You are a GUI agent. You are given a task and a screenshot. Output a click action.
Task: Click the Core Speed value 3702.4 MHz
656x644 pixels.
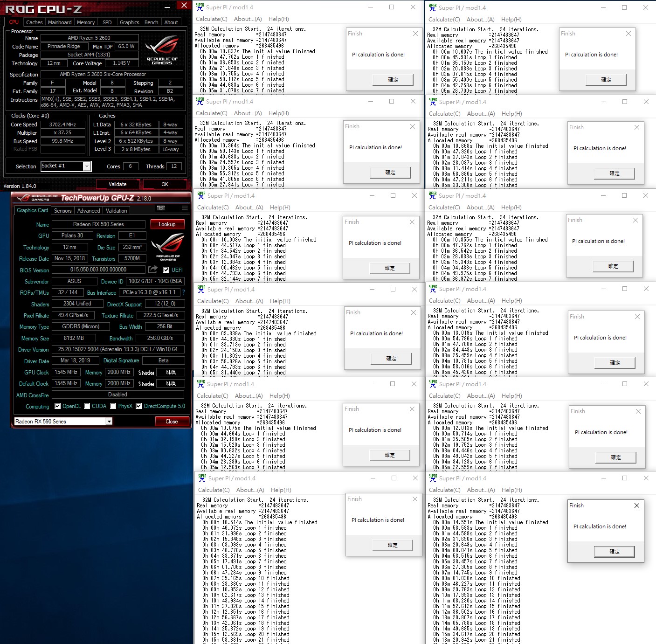pos(62,125)
